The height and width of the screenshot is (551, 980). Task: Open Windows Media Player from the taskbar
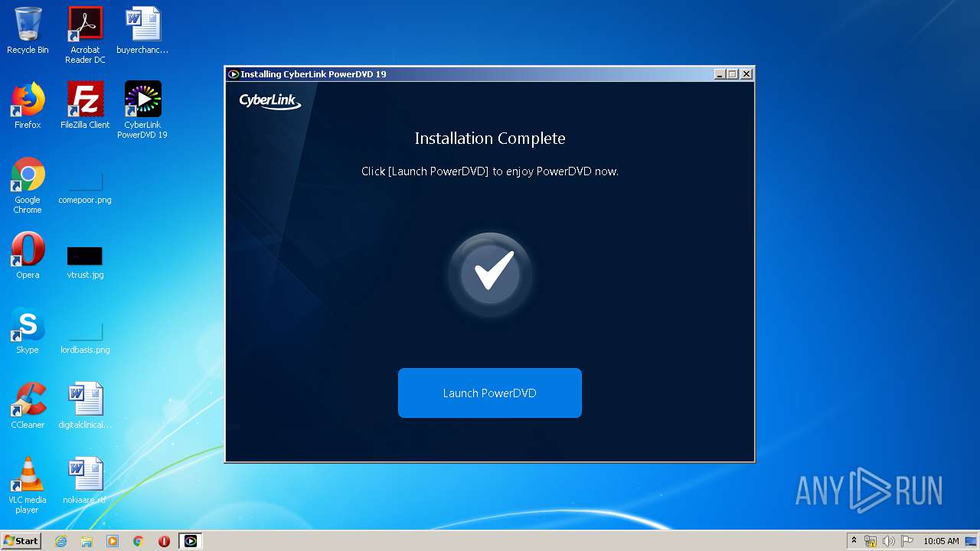point(113,541)
